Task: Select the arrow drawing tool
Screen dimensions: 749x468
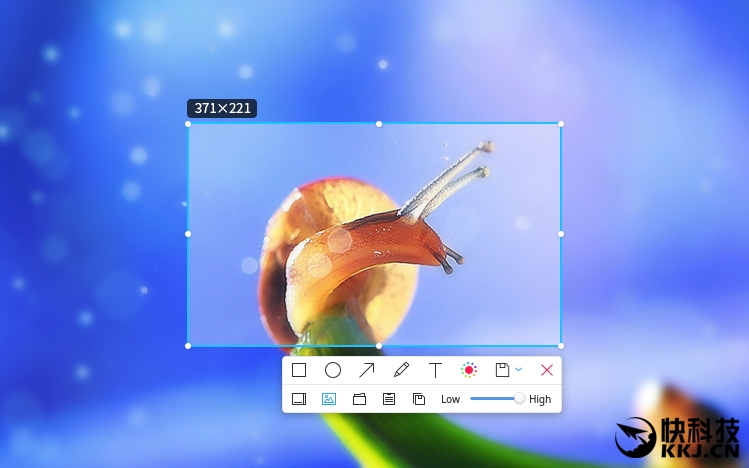Action: click(367, 370)
